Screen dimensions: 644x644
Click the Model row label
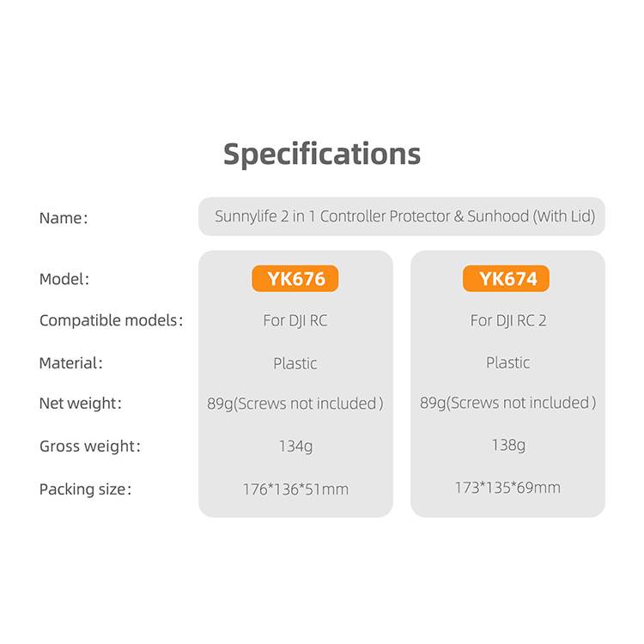(x=64, y=279)
